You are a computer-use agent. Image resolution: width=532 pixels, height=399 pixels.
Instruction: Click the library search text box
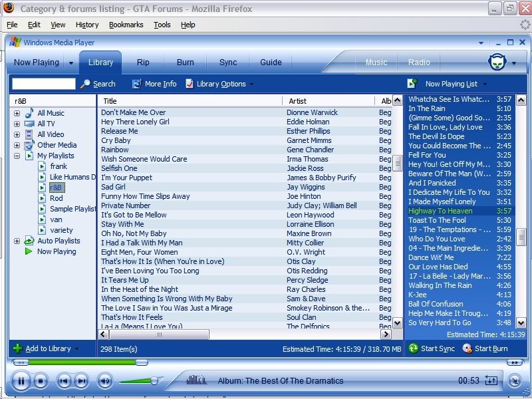pos(44,84)
